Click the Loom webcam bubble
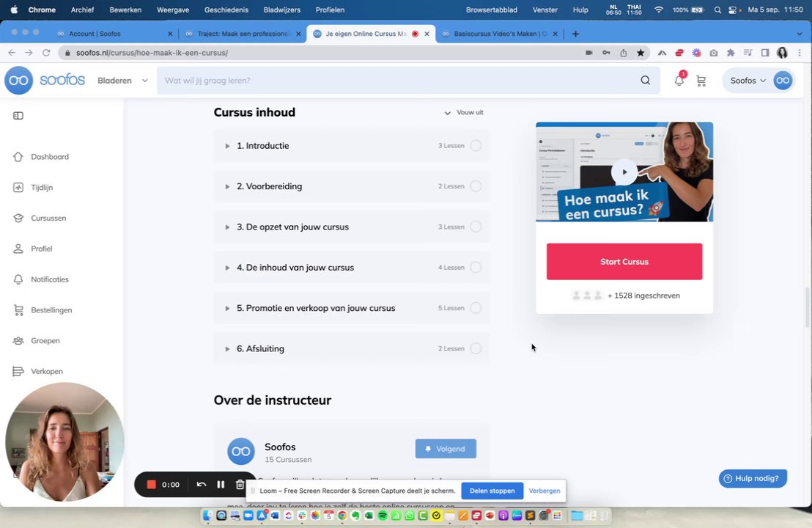Screen dimensions: 812x528 click(x=64, y=442)
